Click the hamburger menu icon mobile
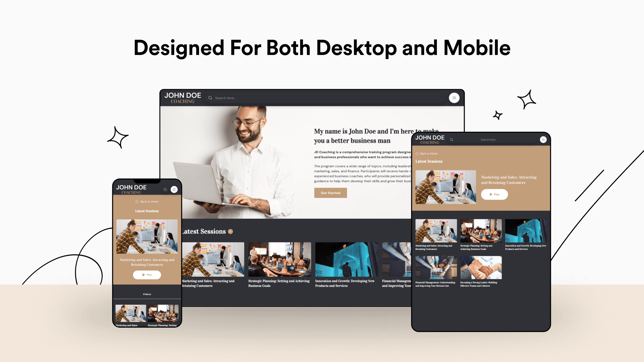Image resolution: width=644 pixels, height=362 pixels. (175, 189)
